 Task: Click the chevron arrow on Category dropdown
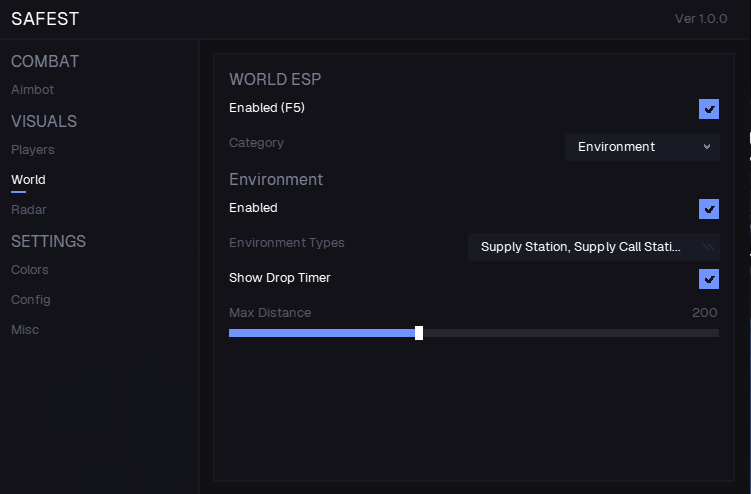706,147
